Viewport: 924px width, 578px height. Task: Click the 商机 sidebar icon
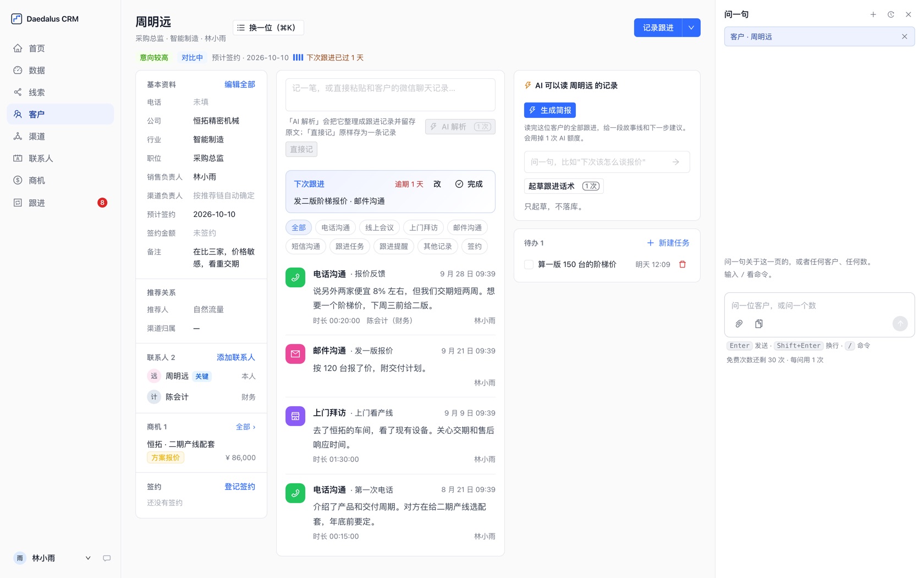18,181
